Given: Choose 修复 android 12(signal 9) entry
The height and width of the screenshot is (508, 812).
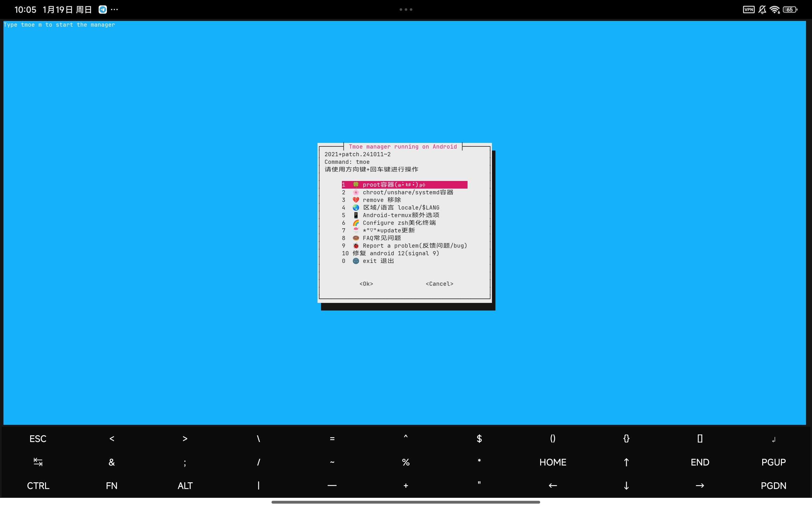Looking at the screenshot, I should point(390,253).
